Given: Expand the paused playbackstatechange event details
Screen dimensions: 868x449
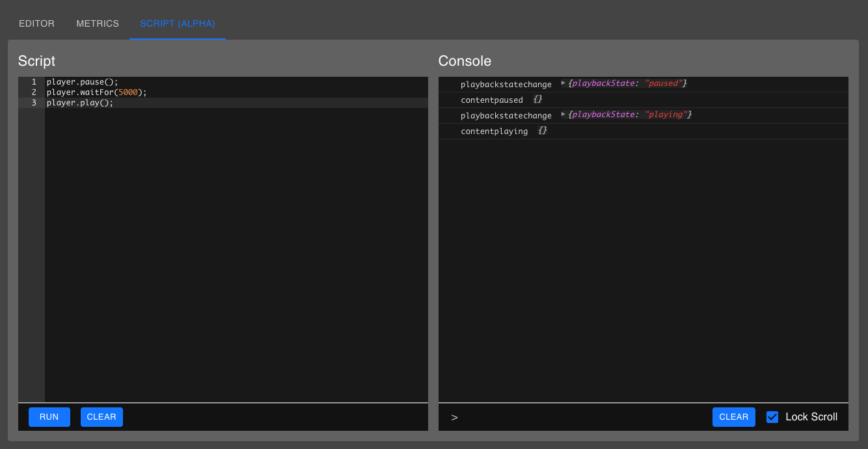Looking at the screenshot, I should [x=562, y=83].
